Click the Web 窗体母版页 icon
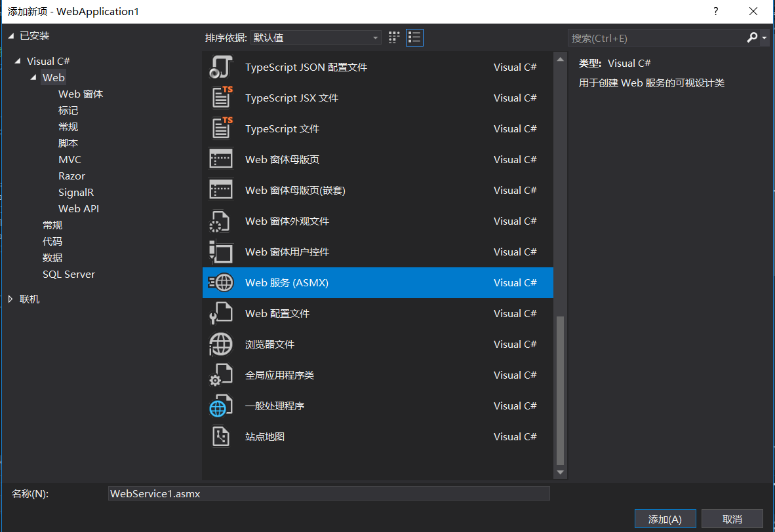Image resolution: width=775 pixels, height=532 pixels. (x=221, y=159)
